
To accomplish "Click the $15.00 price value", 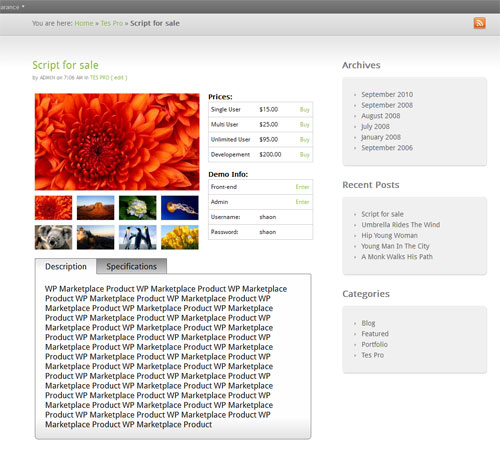I will click(x=269, y=110).
